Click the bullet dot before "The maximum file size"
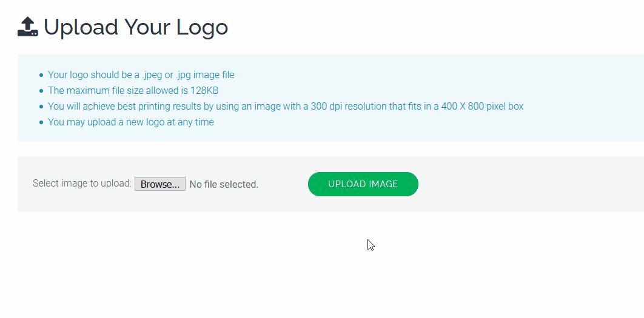 (41, 91)
